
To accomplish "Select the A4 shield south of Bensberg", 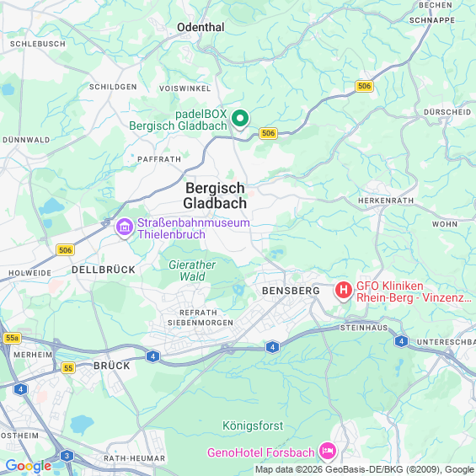I will click(x=272, y=347).
